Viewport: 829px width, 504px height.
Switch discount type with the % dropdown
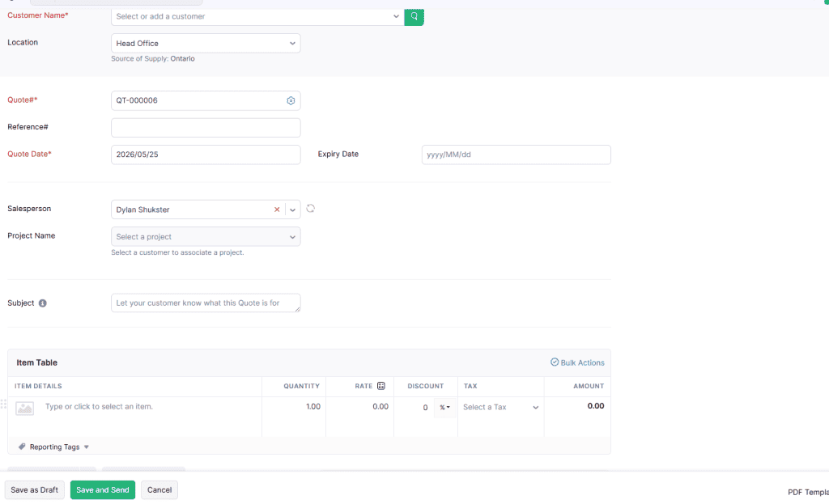click(444, 407)
